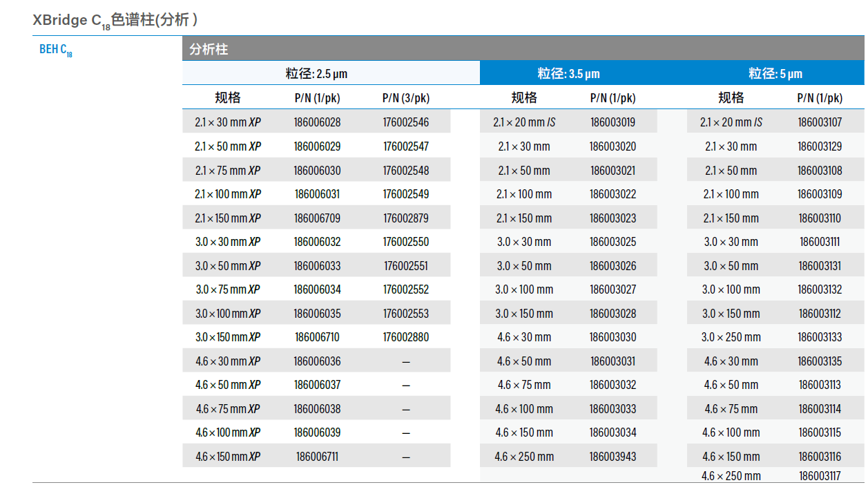This screenshot has width=868, height=485.
Task: Click the 3.0 × 50 mm XP spec cell
Action: 228,266
